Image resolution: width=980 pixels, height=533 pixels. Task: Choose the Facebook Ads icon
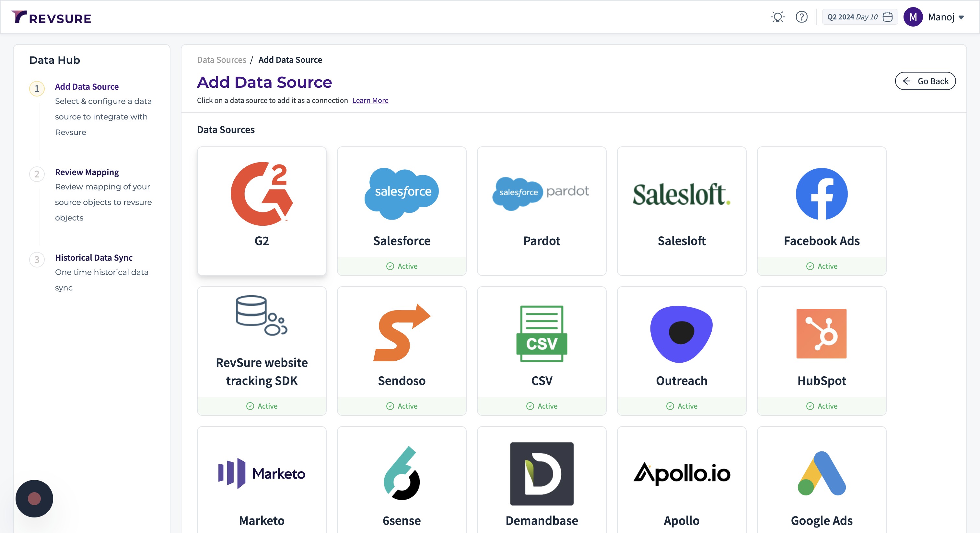pyautogui.click(x=821, y=194)
